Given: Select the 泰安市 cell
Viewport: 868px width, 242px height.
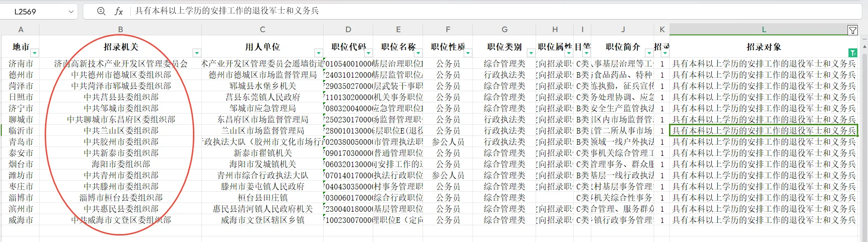Looking at the screenshot, I should (20, 153).
